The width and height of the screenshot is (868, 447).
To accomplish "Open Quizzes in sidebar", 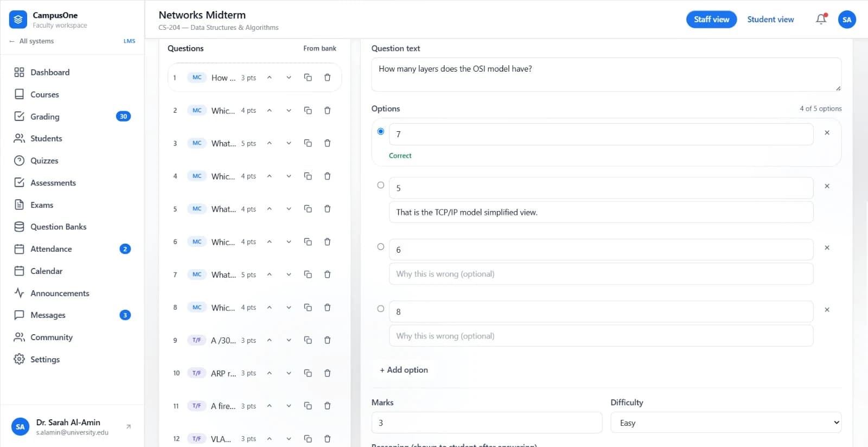I will pos(72,161).
